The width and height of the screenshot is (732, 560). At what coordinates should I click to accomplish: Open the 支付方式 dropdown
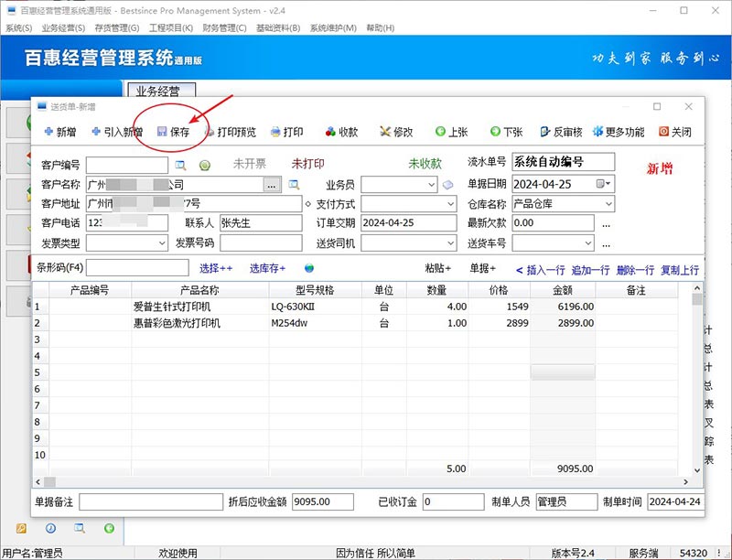[450, 204]
